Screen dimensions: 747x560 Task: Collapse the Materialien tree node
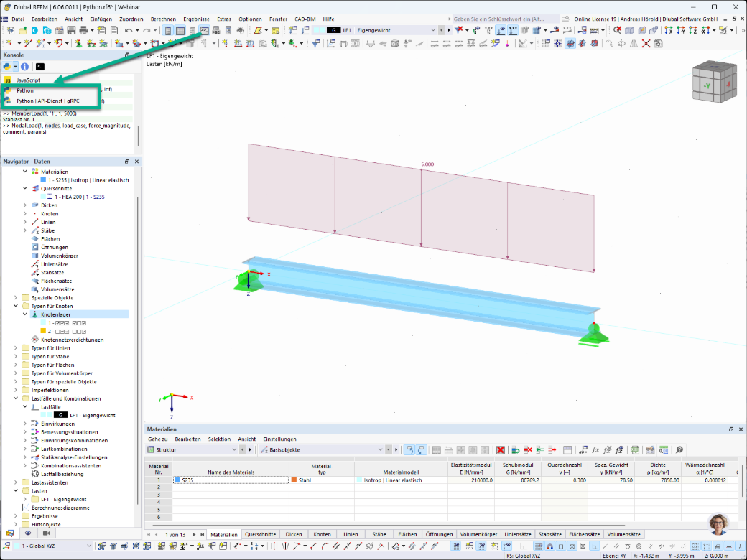25,172
